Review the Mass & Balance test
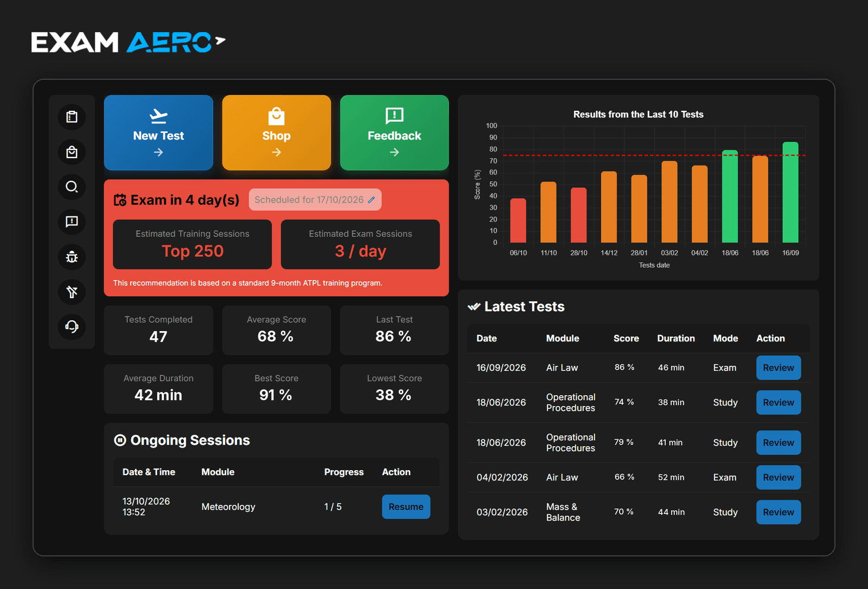Viewport: 868px width, 589px height. tap(778, 512)
